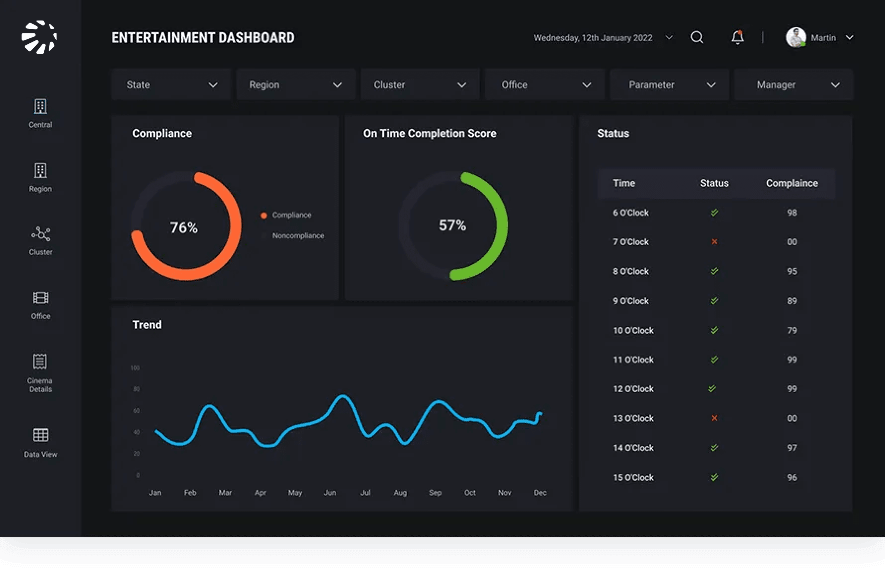Open the date selector chevron
The image size is (885, 588).
pos(669,37)
